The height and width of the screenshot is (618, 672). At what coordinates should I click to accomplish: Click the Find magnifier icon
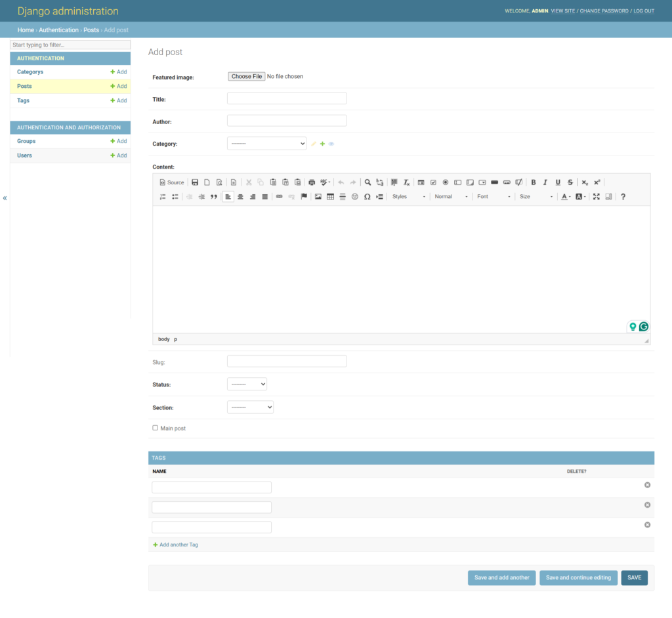coord(367,182)
